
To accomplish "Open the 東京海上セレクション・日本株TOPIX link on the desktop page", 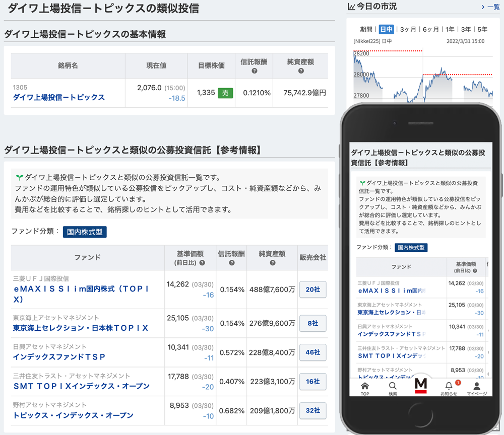I will click(80, 328).
